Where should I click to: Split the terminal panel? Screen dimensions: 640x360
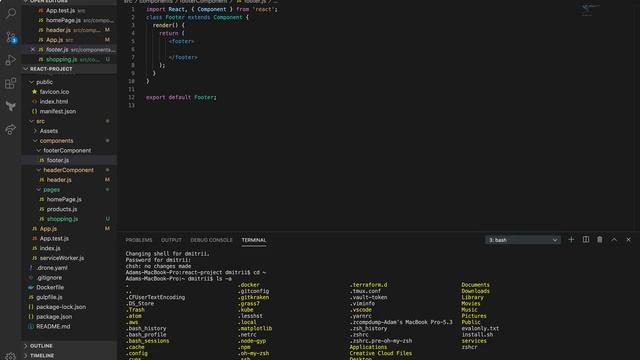tap(586, 240)
